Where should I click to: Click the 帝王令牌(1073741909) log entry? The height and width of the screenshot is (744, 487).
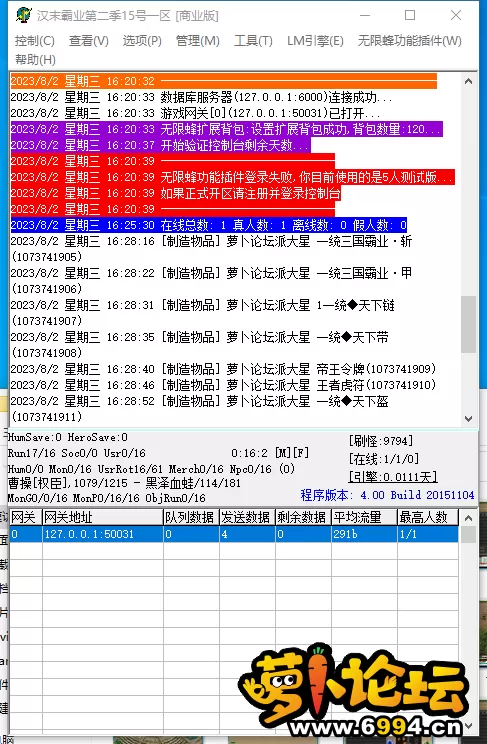pyautogui.click(x=223, y=369)
